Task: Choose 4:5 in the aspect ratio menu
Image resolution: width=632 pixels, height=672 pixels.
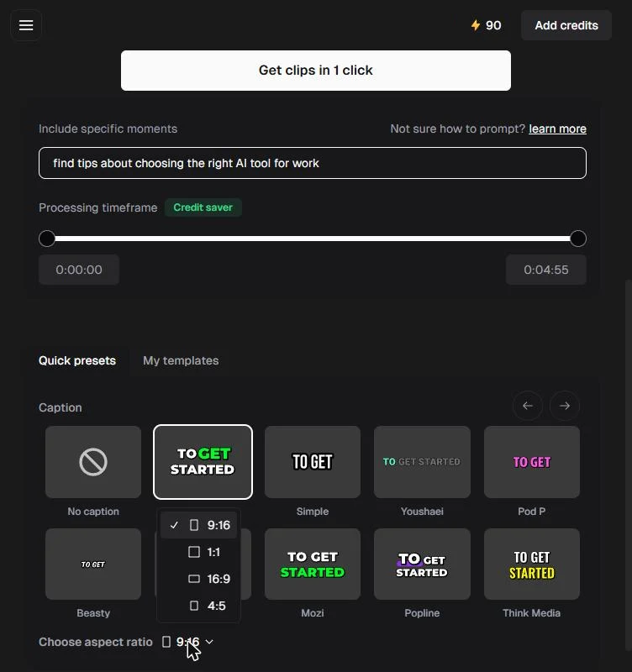Action: coord(198,606)
